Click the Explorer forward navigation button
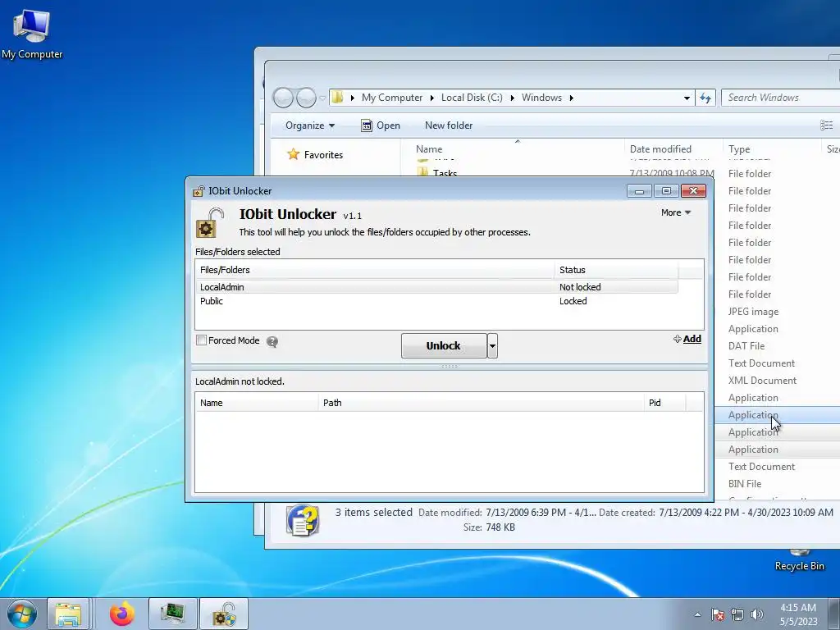The height and width of the screenshot is (630, 840). tap(307, 98)
